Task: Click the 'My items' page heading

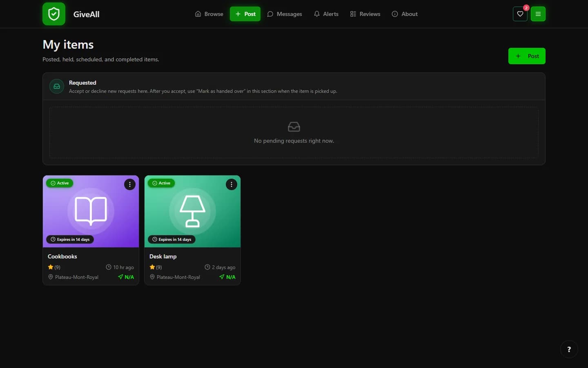Action: [x=68, y=45]
